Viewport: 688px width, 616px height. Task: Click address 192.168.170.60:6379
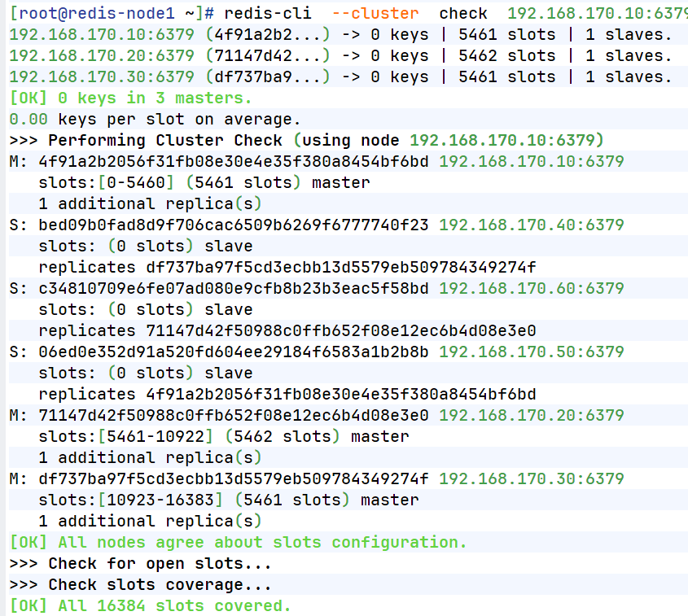pos(532,289)
